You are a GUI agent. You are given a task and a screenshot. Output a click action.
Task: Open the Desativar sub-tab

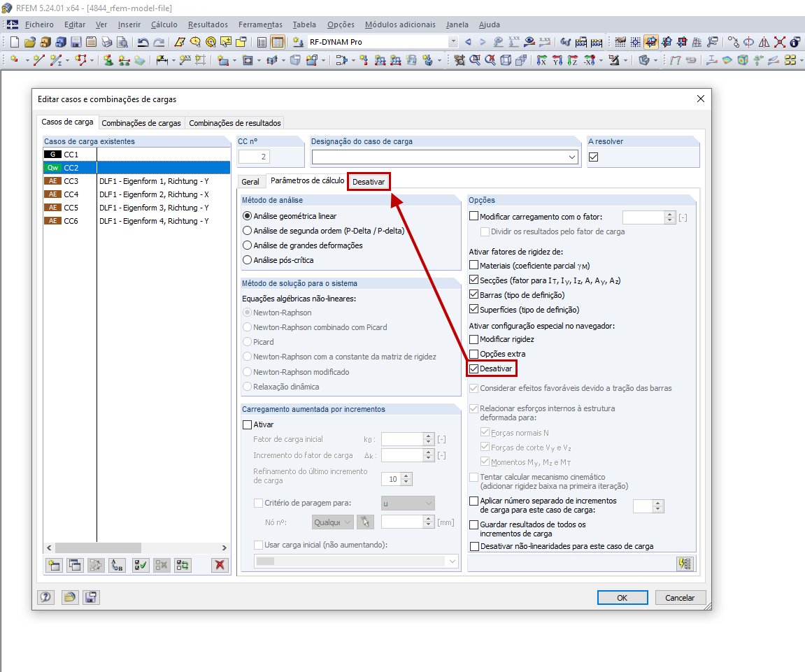pyautogui.click(x=369, y=182)
